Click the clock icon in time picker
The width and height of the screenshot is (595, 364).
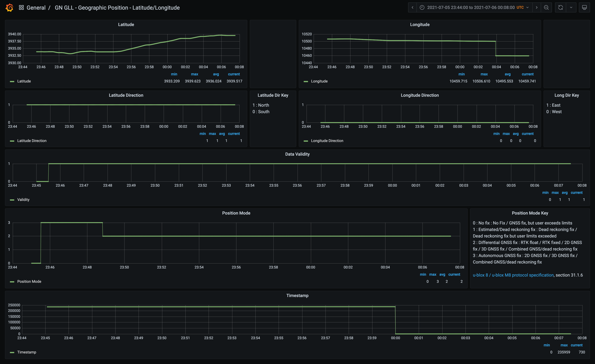(x=422, y=7)
